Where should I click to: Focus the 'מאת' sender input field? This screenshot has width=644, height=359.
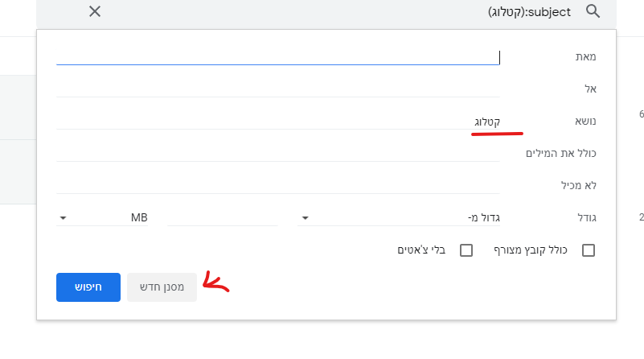pyautogui.click(x=277, y=56)
